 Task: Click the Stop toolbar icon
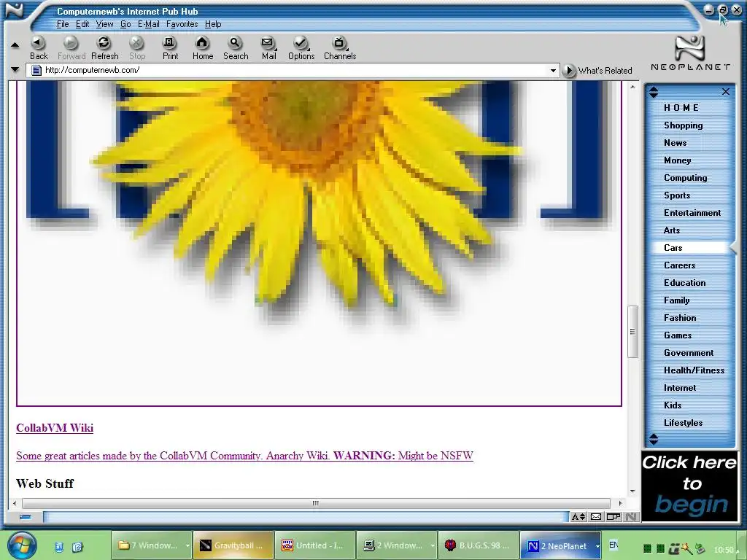coord(136,47)
